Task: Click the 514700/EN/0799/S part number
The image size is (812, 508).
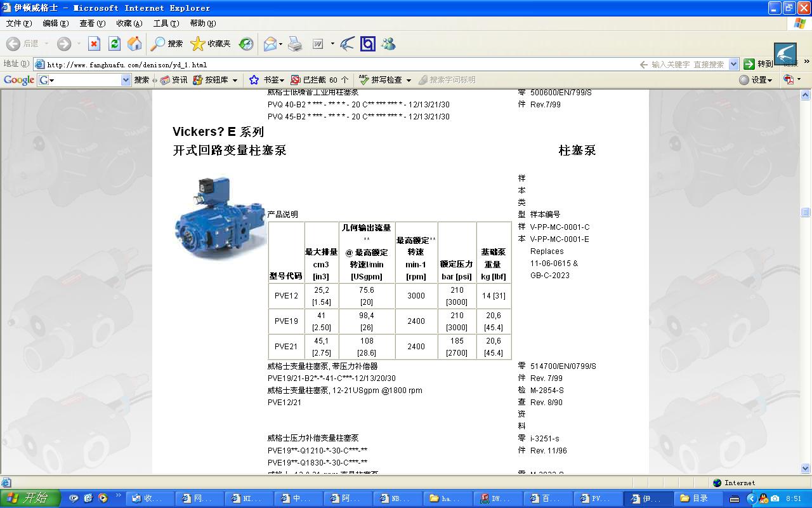Action: coord(563,366)
